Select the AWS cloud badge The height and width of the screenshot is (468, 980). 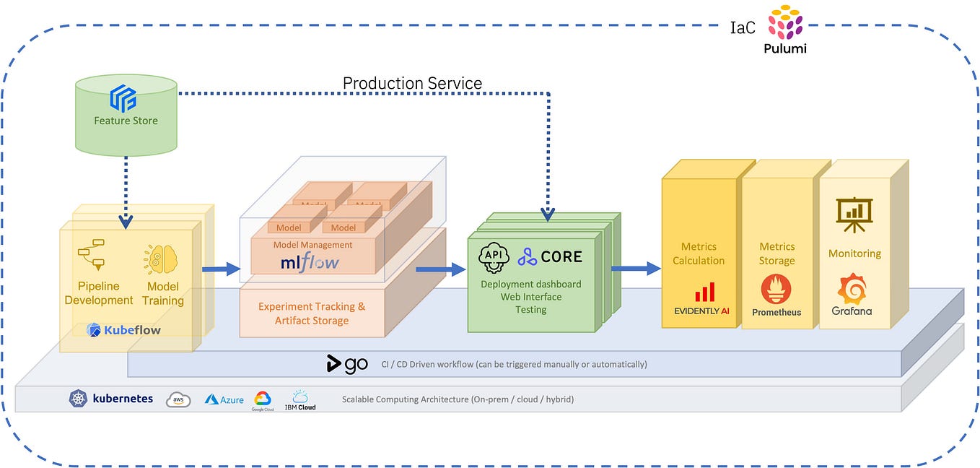tap(178, 399)
